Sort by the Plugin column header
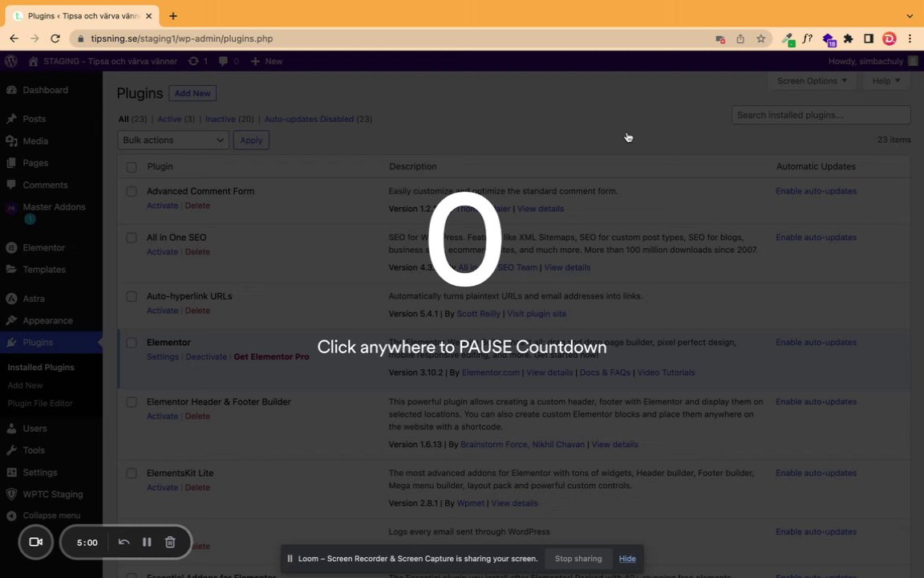924x578 pixels. 160,167
